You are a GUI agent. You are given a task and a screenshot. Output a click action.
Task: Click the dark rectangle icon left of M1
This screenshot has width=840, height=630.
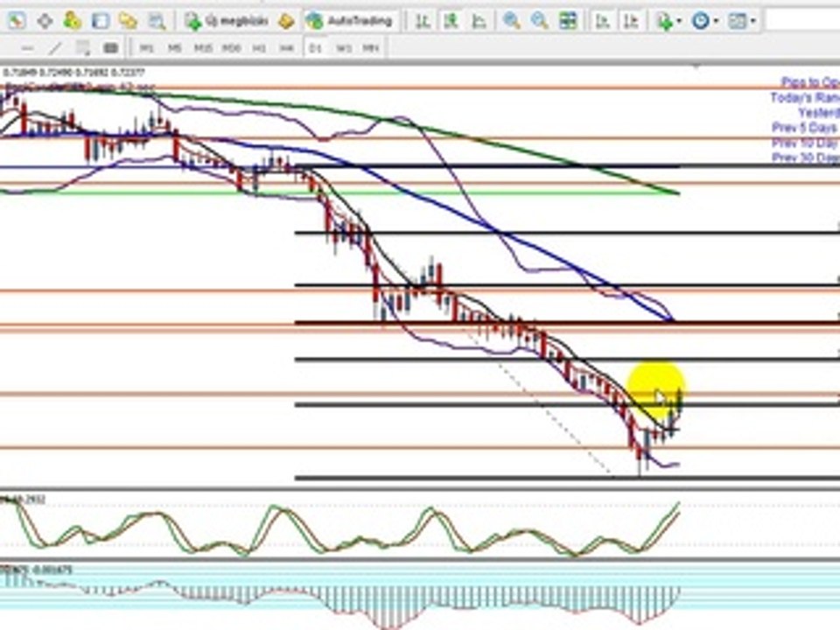coord(111,49)
